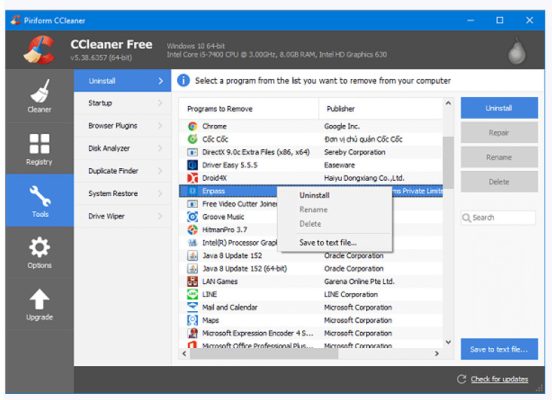Image resolution: width=552 pixels, height=400 pixels.
Task: Sort by Publisher column header
Action: point(381,109)
